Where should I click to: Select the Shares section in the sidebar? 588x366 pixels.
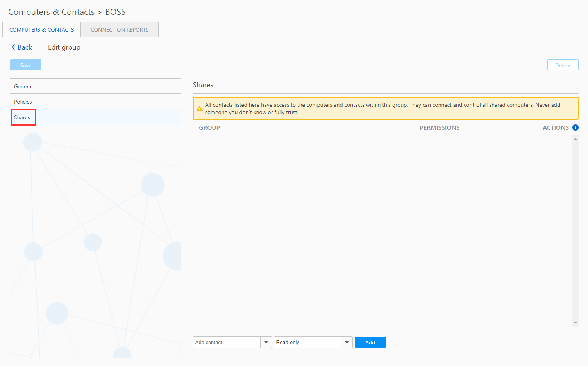click(23, 117)
